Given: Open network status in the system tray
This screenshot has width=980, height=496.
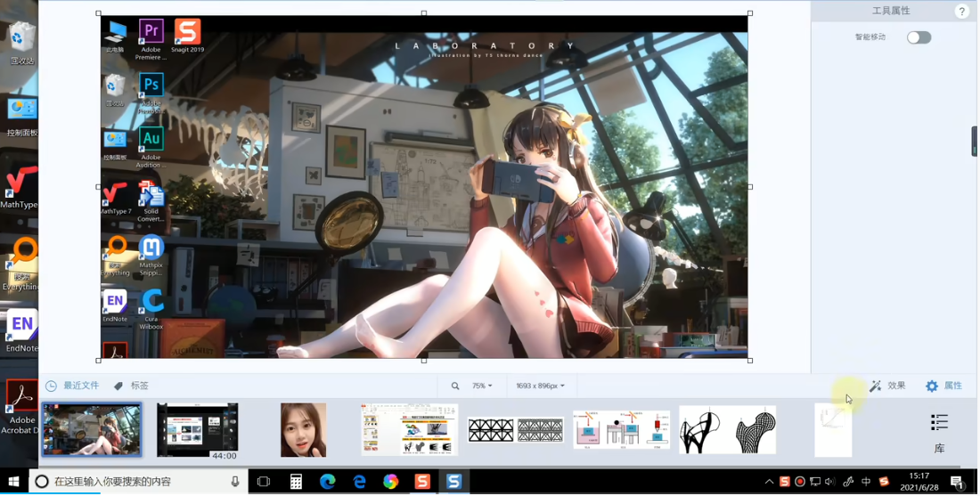Looking at the screenshot, I should pyautogui.click(x=815, y=482).
